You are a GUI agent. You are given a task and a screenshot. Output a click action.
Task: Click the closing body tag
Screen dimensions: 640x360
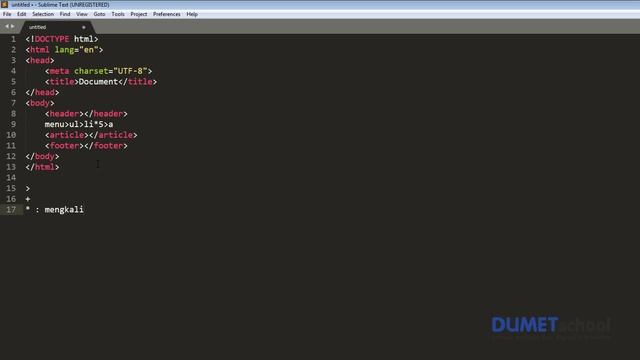(x=42, y=156)
